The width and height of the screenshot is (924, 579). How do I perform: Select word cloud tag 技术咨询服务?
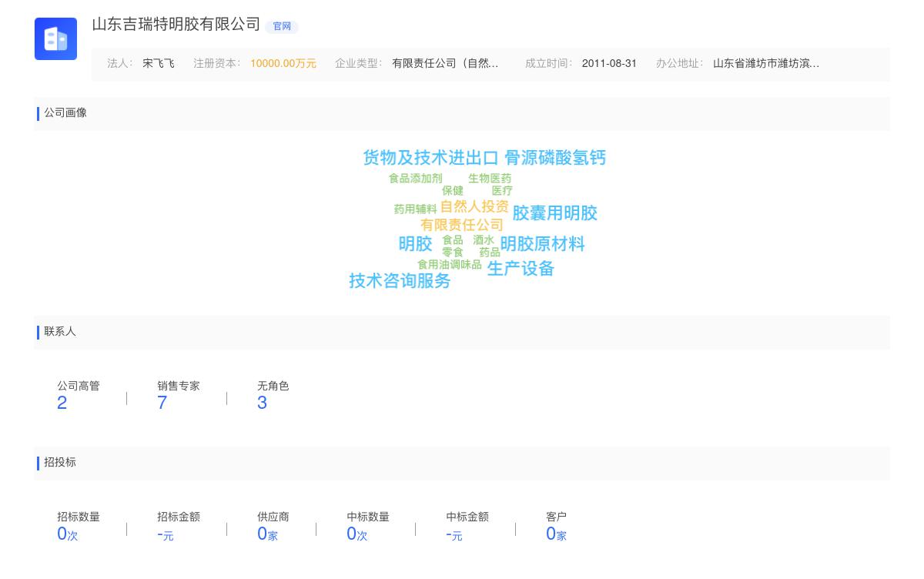click(400, 281)
